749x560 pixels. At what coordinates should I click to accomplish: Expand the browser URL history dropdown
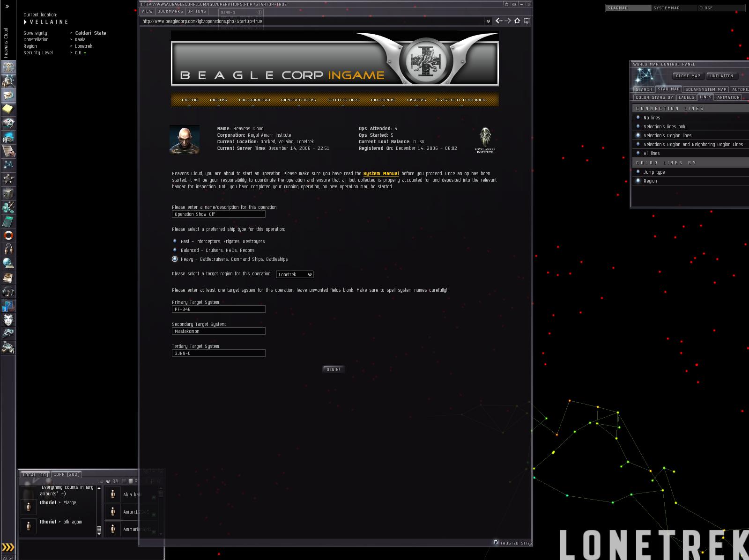pyautogui.click(x=488, y=21)
